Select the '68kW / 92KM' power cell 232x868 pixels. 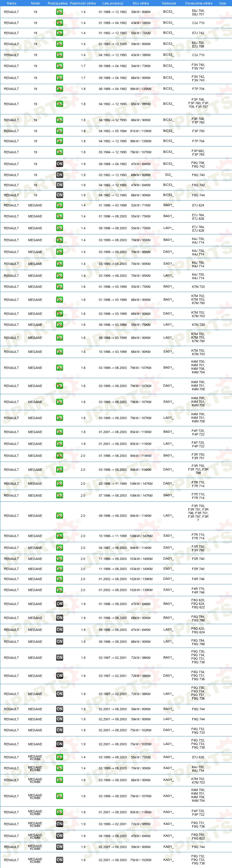coord(141,175)
